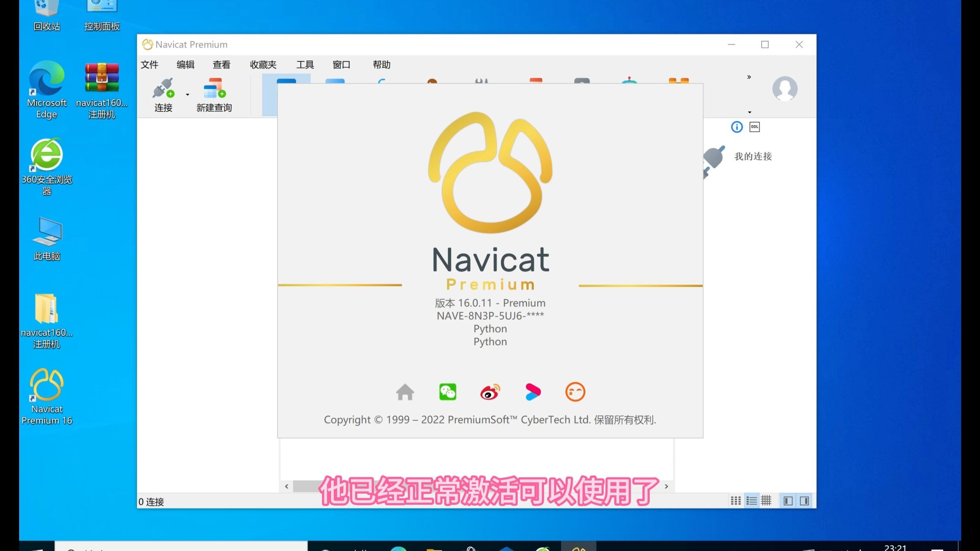Screen dimensions: 980x551
Task: Open the 窗口 (Window) menu
Action: coord(341,65)
